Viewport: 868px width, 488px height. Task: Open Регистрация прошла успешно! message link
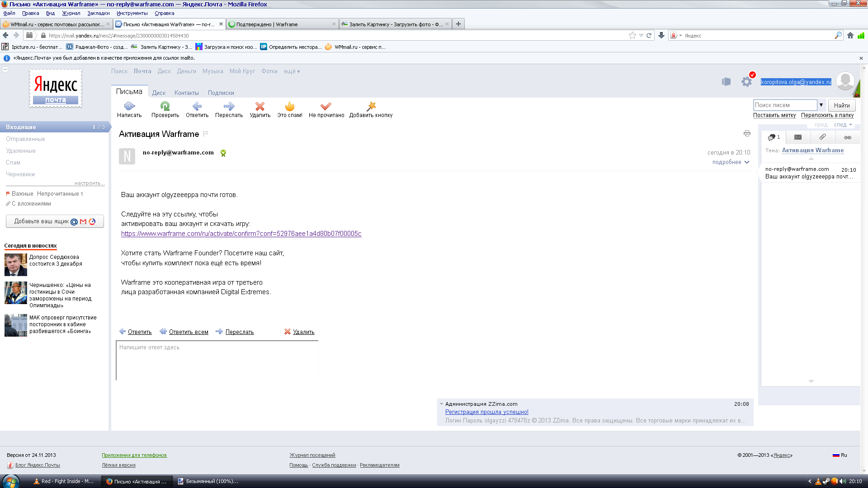click(x=486, y=412)
